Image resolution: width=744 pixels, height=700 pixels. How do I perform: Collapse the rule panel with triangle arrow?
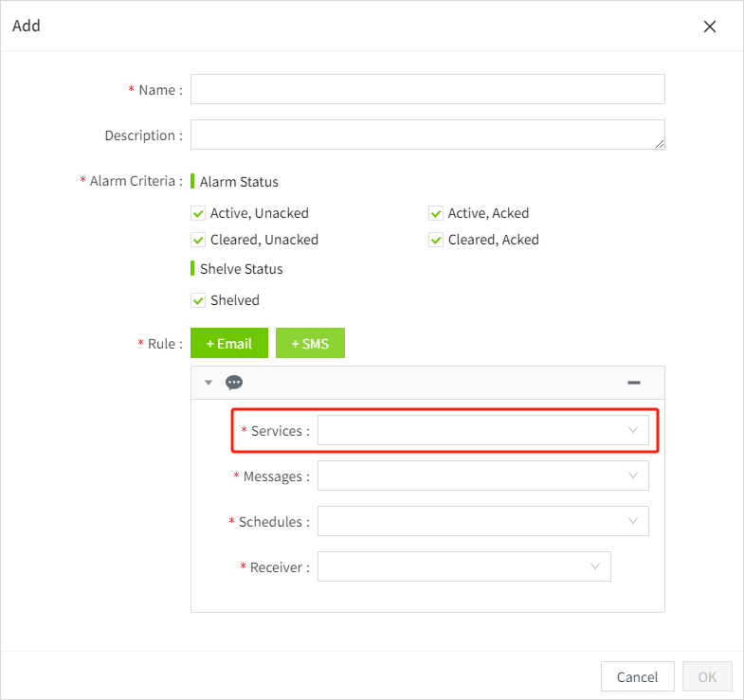click(x=209, y=383)
